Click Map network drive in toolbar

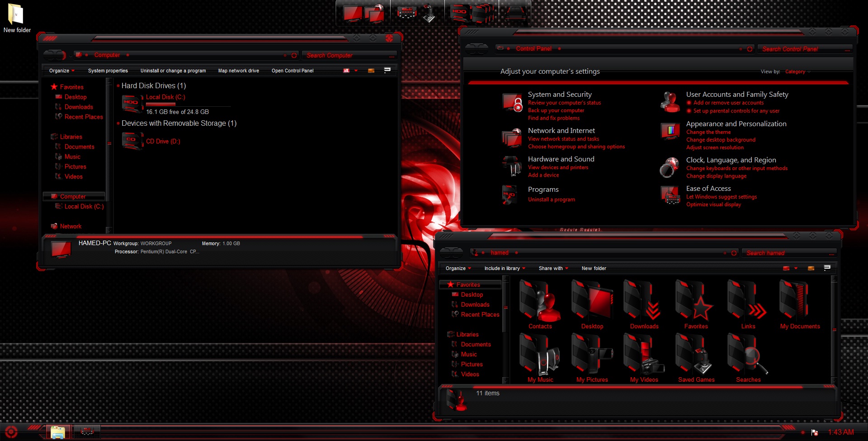(238, 71)
